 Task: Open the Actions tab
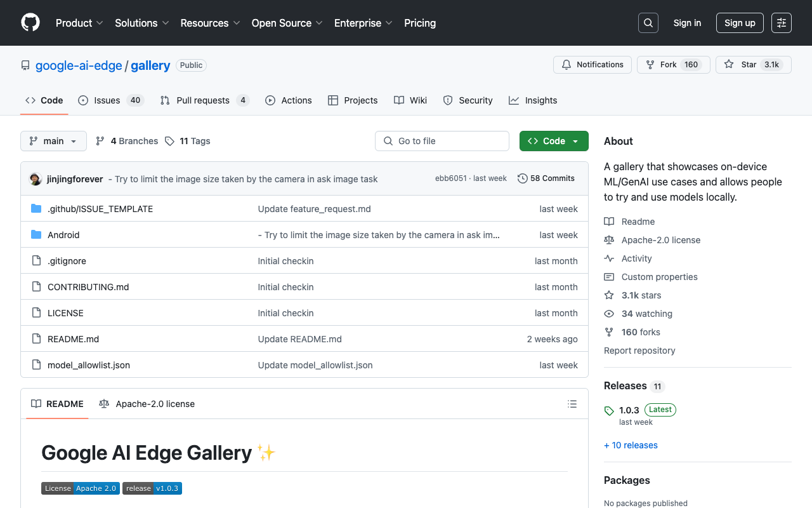pyautogui.click(x=289, y=100)
